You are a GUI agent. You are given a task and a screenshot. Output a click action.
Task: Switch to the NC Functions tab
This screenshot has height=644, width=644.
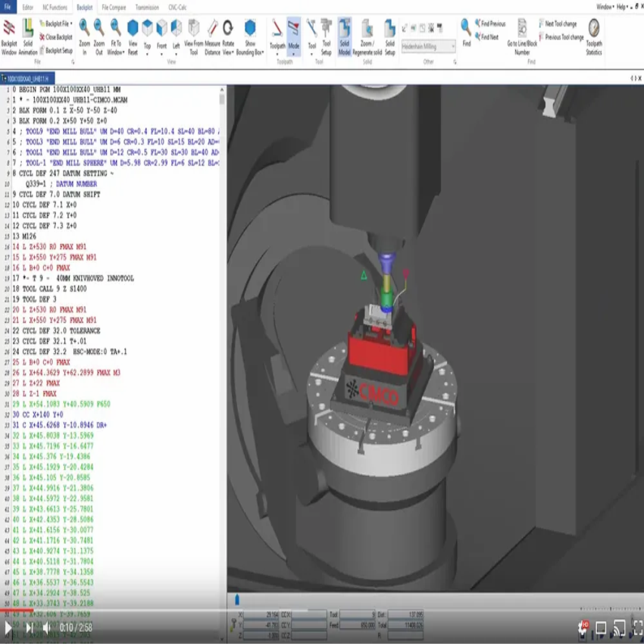(x=54, y=7)
